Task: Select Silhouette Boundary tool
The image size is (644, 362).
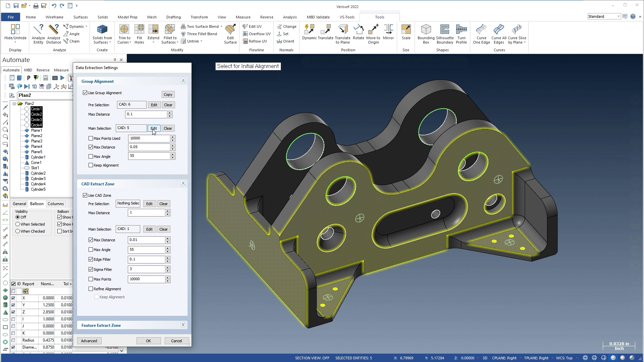Action: (445, 34)
